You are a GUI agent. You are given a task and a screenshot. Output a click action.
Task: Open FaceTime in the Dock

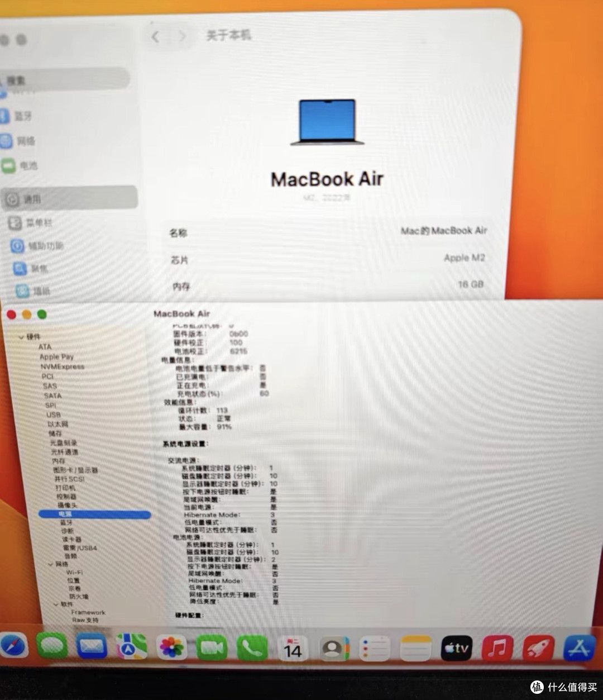pyautogui.click(x=212, y=648)
